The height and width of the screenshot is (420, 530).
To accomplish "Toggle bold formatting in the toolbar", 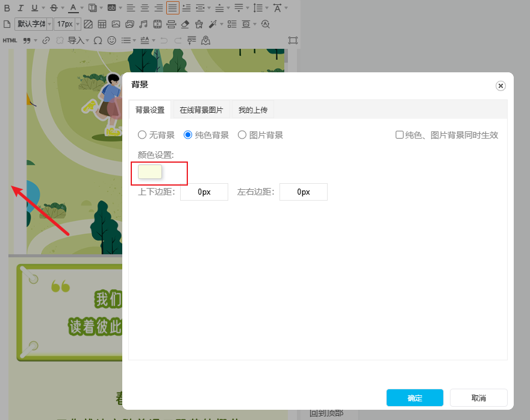I will click(x=7, y=8).
